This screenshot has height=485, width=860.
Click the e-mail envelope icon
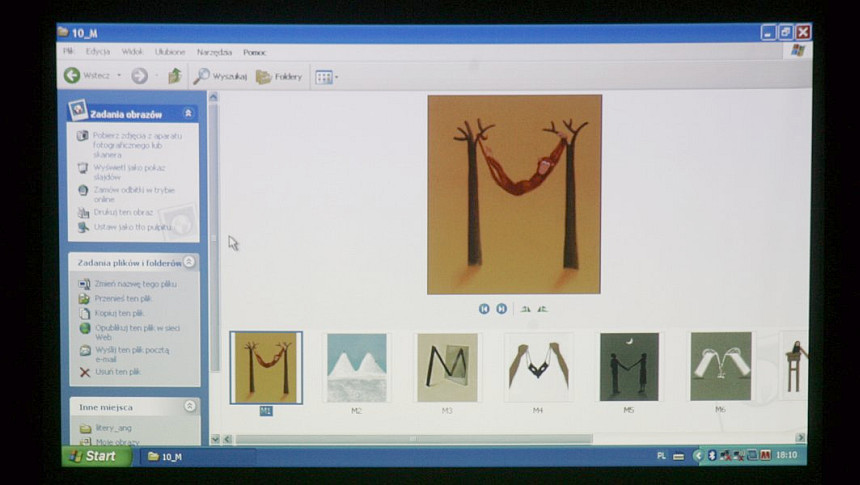click(85, 350)
